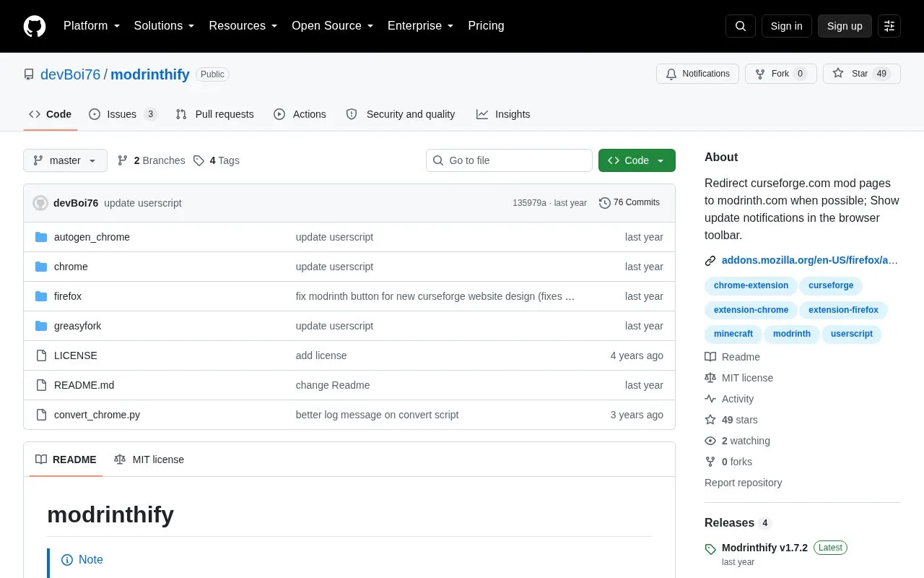Expand the Solutions menu

pos(165,26)
